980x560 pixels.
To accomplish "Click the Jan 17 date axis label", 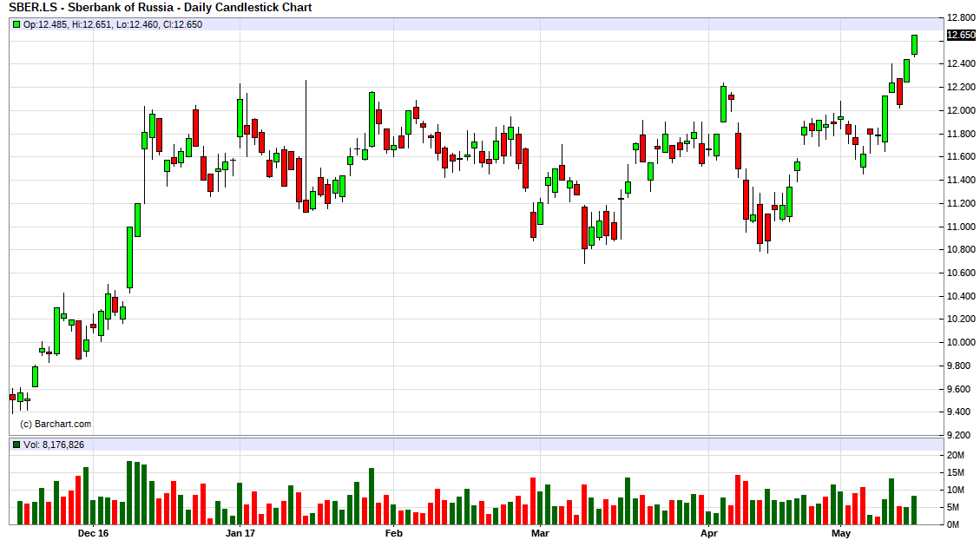I will click(240, 533).
